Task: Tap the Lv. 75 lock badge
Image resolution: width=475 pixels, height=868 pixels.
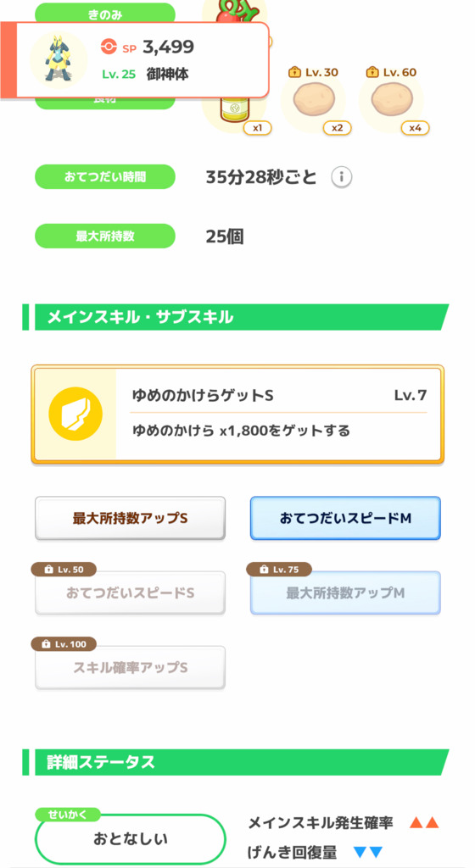Action: point(280,569)
